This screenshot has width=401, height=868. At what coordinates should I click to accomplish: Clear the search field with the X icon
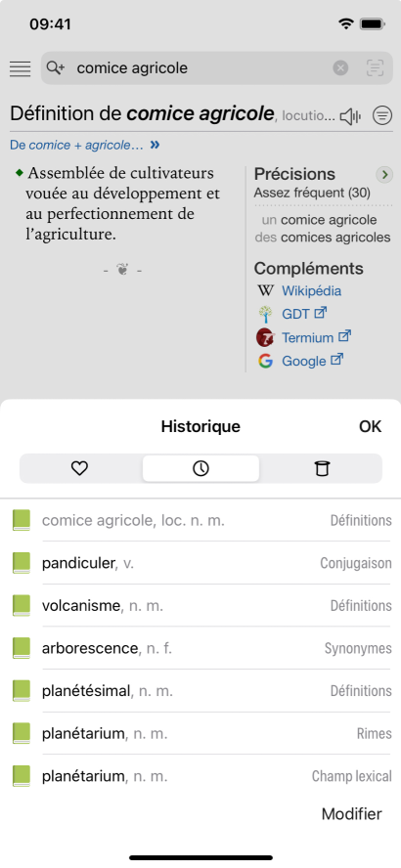click(x=340, y=68)
